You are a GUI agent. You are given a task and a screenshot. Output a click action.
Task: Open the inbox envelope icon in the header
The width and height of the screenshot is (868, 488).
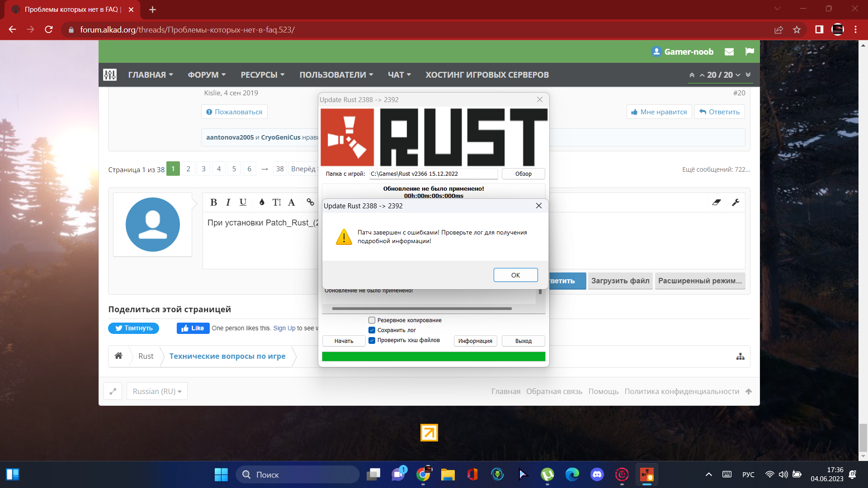[729, 52]
